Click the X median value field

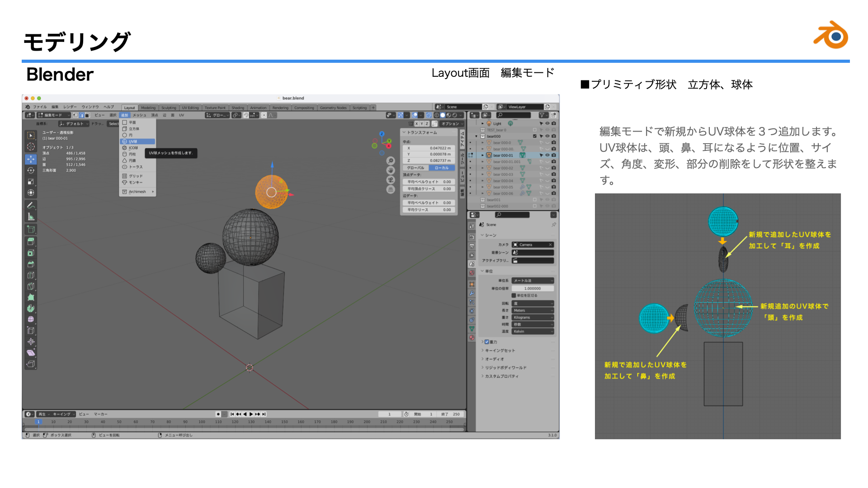[x=429, y=148]
